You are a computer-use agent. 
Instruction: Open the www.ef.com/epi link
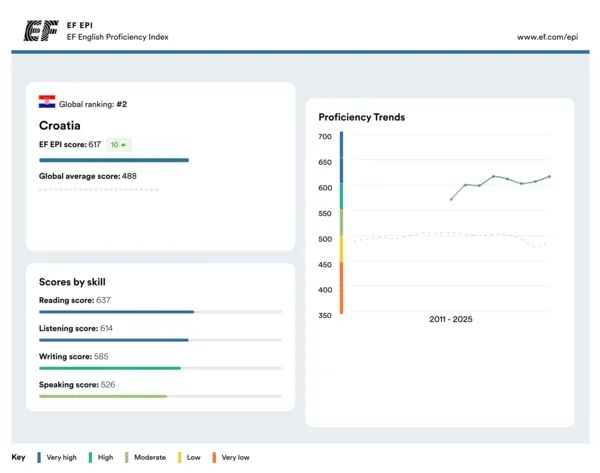coord(547,37)
